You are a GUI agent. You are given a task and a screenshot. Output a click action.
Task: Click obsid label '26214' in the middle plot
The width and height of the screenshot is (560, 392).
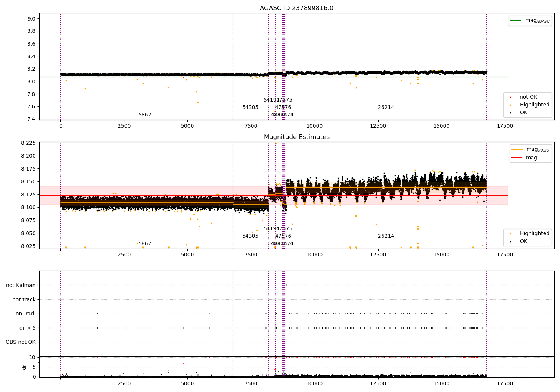tap(386, 236)
